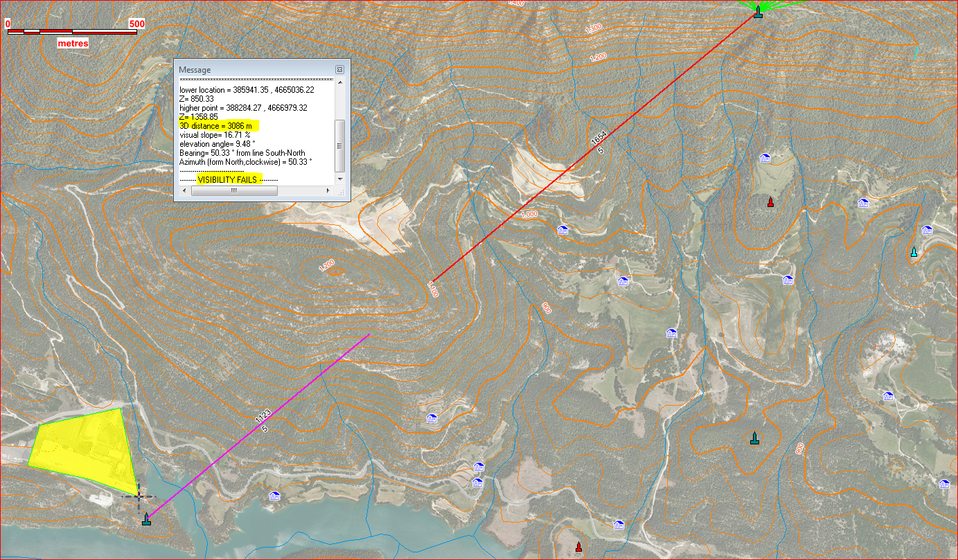Click the Message vertical scrollbar thumb
This screenshot has width=958, height=560.
339,146
